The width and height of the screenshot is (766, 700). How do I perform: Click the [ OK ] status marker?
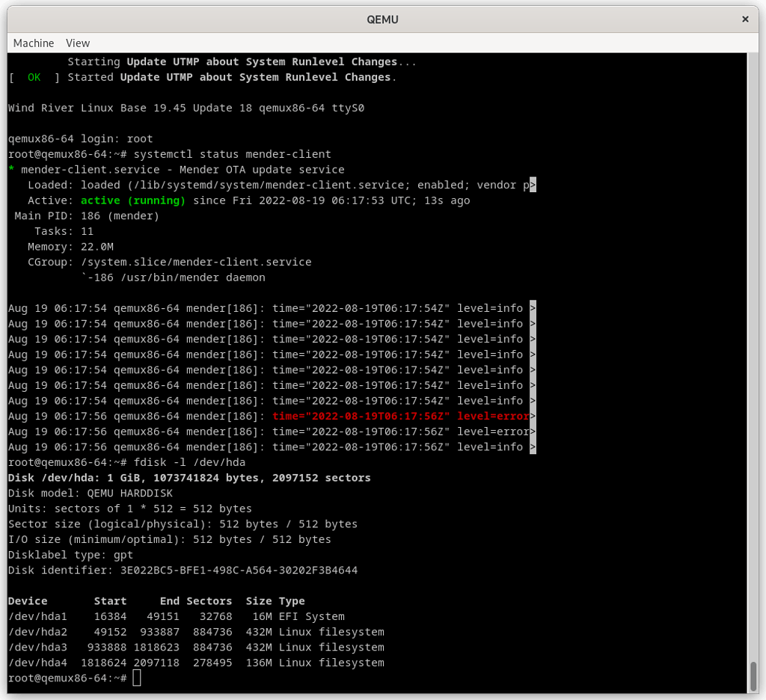pos(33,76)
